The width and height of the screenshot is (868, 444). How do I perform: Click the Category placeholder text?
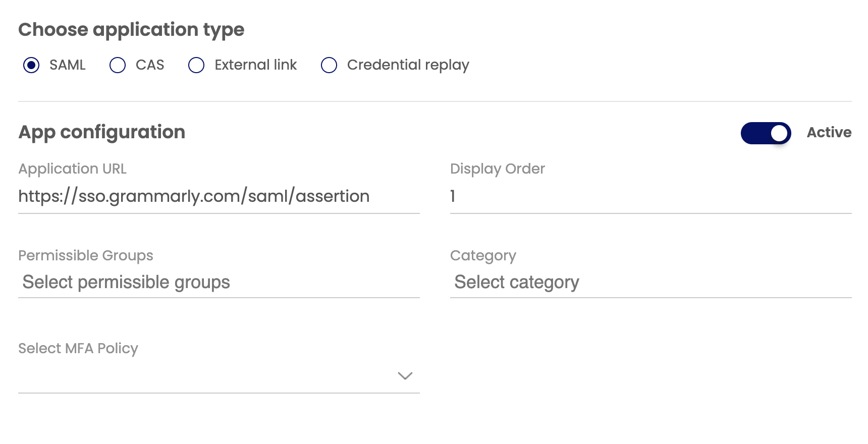tap(517, 282)
